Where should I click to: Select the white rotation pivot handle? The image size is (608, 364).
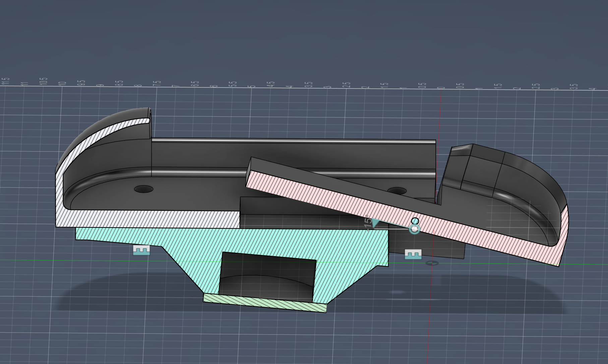[x=415, y=229]
